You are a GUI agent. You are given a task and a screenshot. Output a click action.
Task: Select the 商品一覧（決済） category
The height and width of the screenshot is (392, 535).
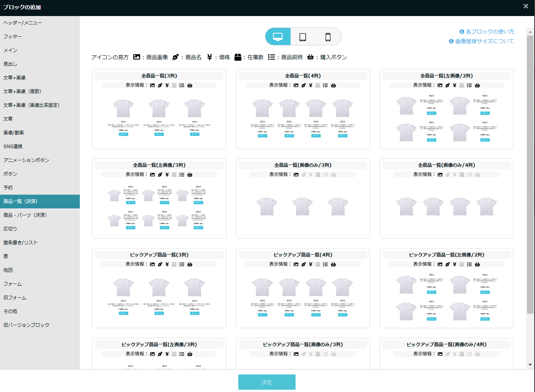click(x=40, y=202)
